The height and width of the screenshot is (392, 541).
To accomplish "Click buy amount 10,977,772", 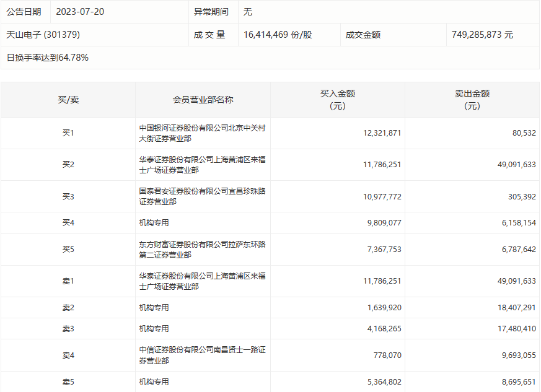I will pos(382,196).
